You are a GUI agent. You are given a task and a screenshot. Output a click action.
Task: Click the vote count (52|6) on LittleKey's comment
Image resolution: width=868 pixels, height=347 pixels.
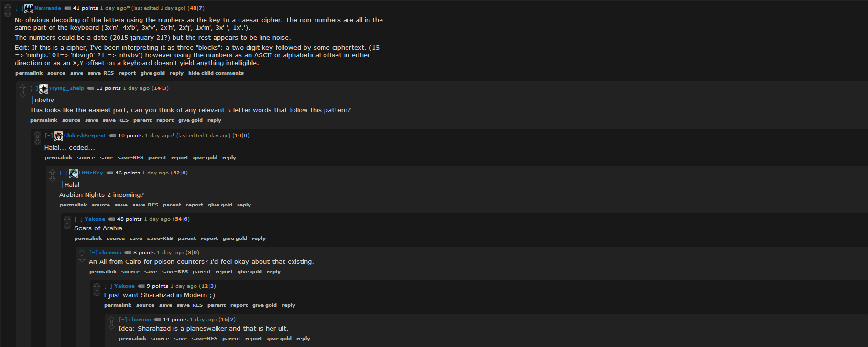(179, 173)
